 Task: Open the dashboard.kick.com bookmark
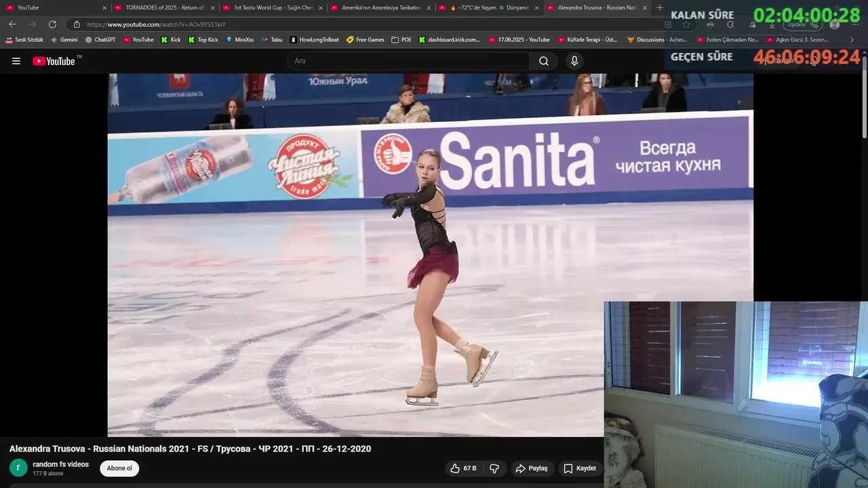click(x=450, y=40)
